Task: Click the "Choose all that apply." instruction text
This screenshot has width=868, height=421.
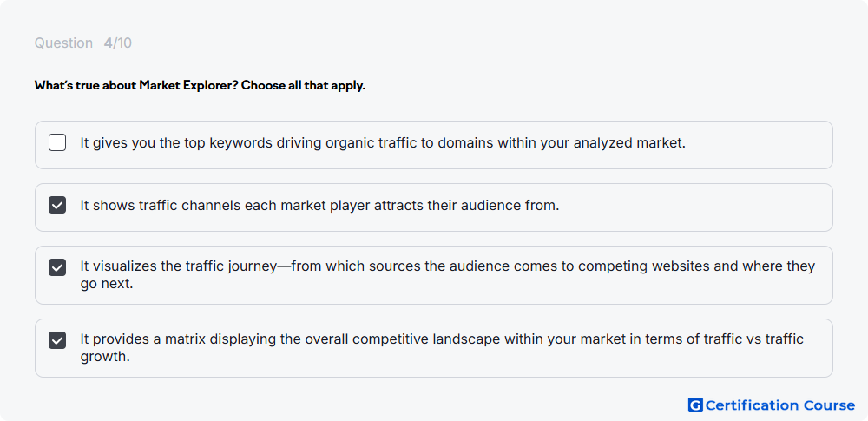Action: (303, 86)
